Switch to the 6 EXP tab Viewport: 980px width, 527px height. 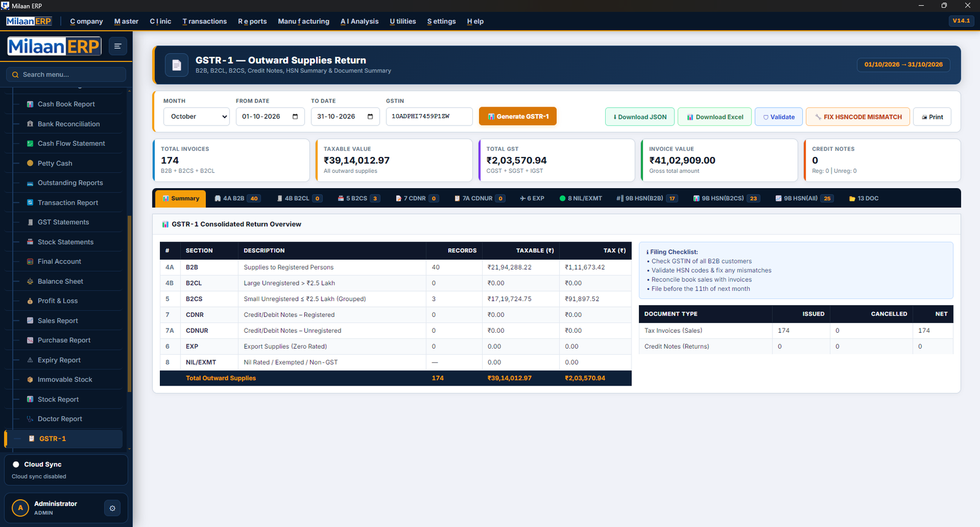pos(532,199)
